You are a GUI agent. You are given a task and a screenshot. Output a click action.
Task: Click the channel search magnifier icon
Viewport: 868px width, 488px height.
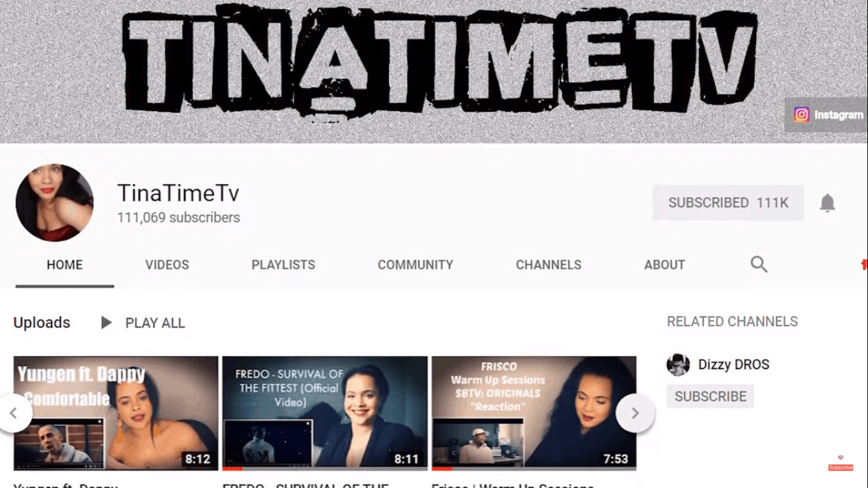(x=759, y=264)
